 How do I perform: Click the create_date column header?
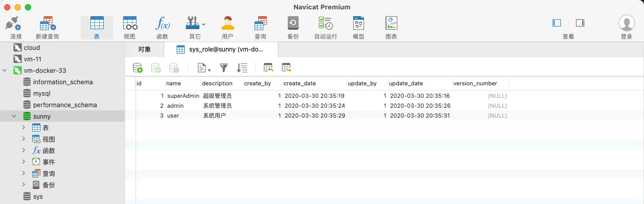[x=300, y=83]
